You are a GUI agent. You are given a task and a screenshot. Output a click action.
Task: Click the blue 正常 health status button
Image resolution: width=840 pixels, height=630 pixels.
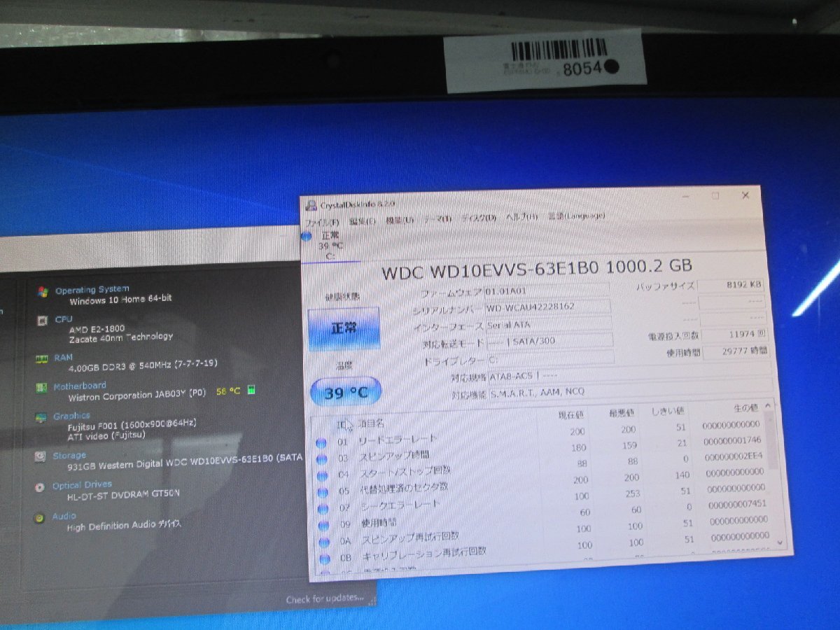(x=344, y=328)
